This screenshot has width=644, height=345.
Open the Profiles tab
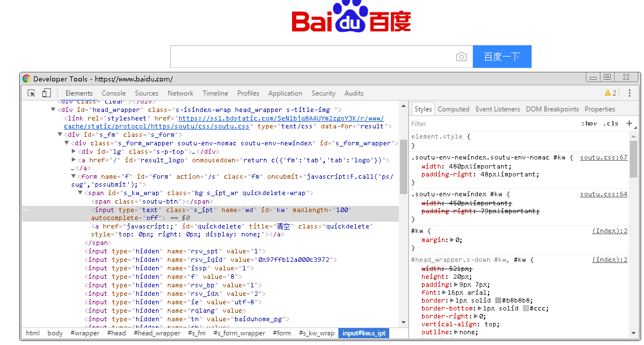tap(248, 93)
